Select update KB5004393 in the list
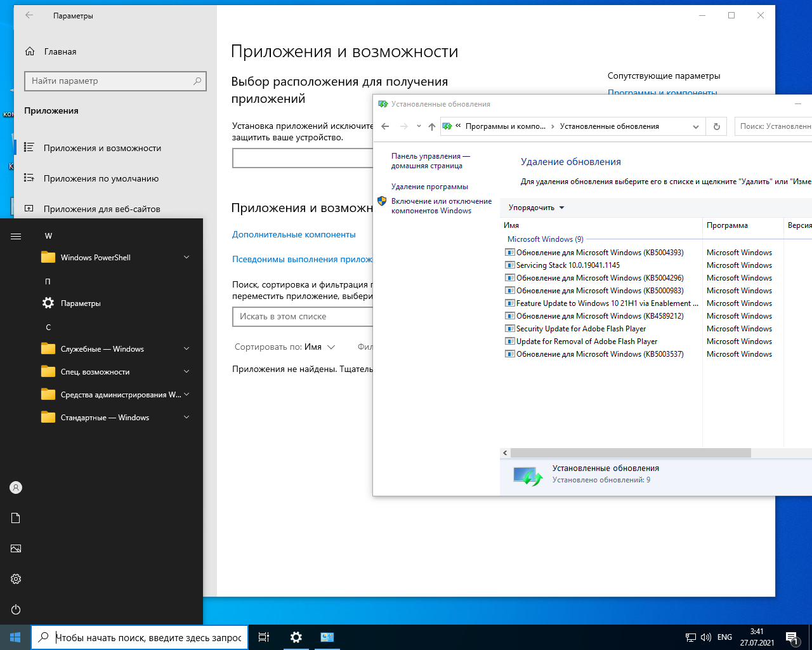The image size is (812, 650). [x=599, y=253]
